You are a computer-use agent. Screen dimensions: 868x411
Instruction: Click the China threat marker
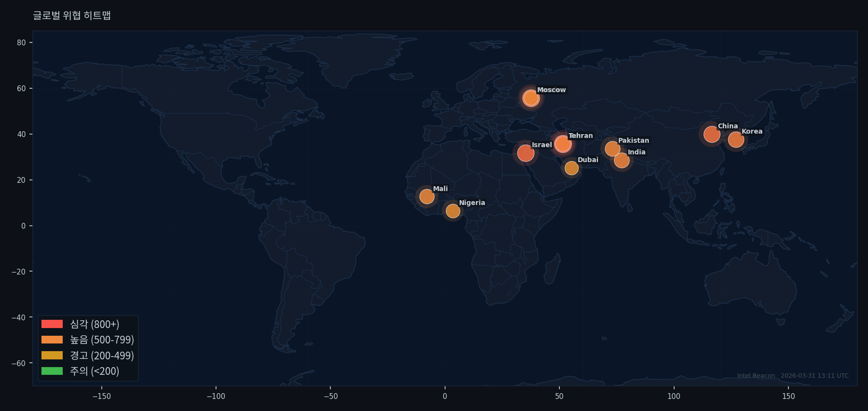712,134
